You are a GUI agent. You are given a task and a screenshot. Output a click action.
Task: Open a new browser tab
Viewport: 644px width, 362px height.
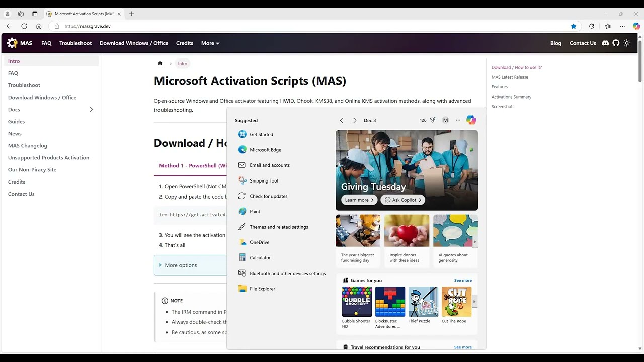click(x=132, y=14)
